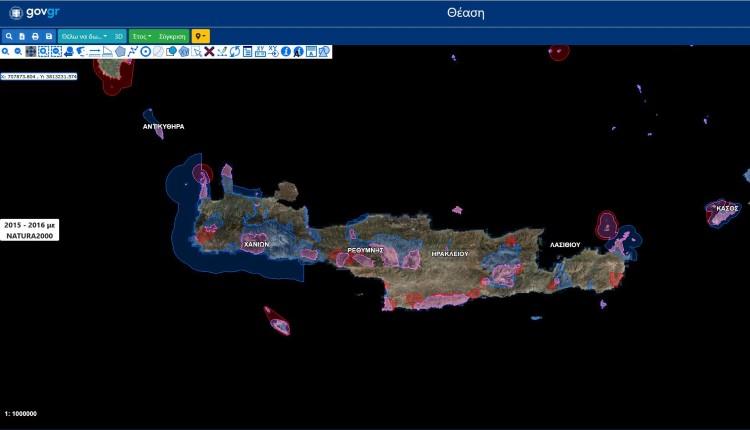Open the yellow location pin dropdown
This screenshot has width=750, height=430.
click(201, 36)
